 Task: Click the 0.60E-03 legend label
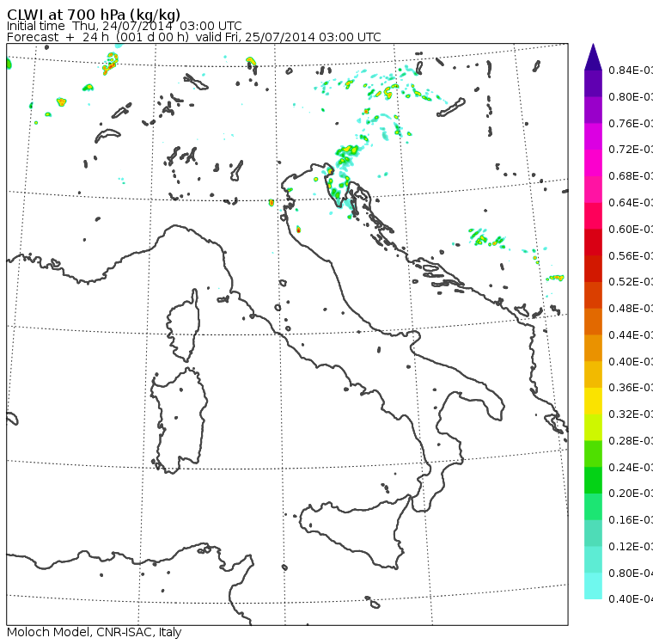click(631, 230)
